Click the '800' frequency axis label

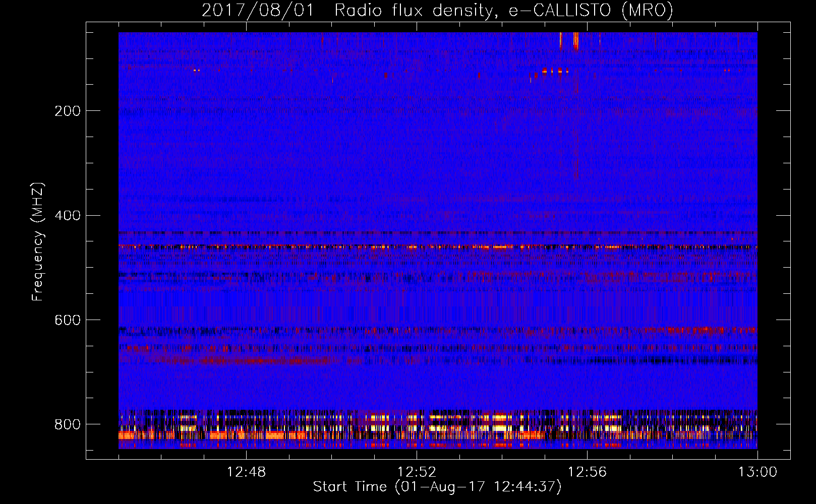coord(68,424)
